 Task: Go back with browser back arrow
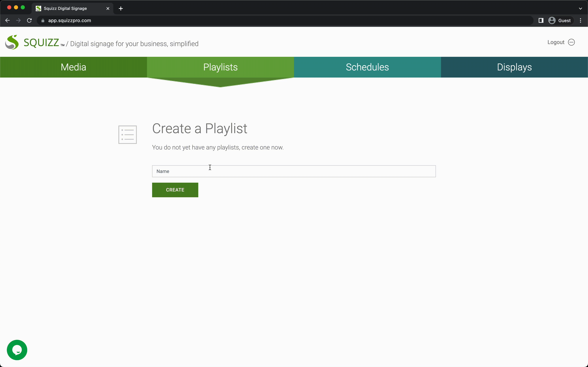(7, 20)
